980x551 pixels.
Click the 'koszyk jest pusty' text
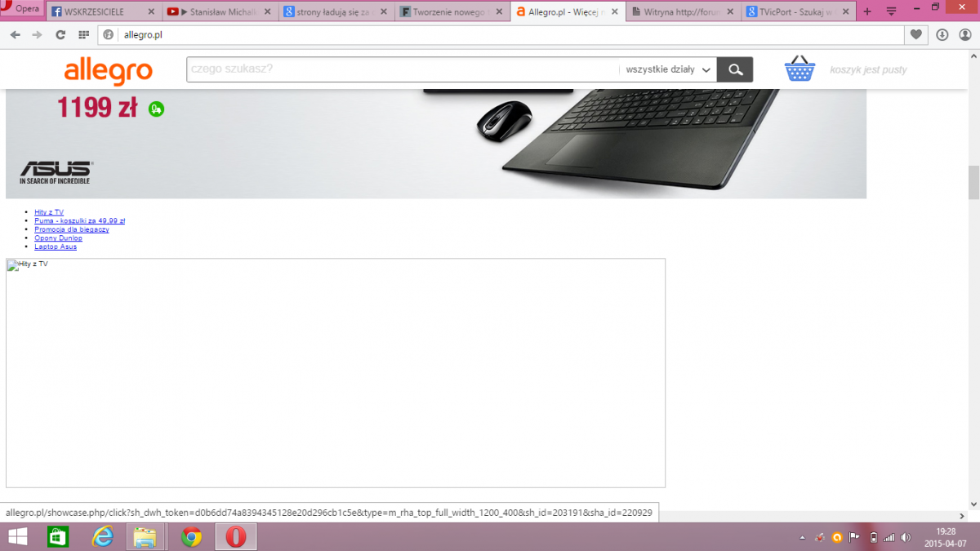[868, 70]
